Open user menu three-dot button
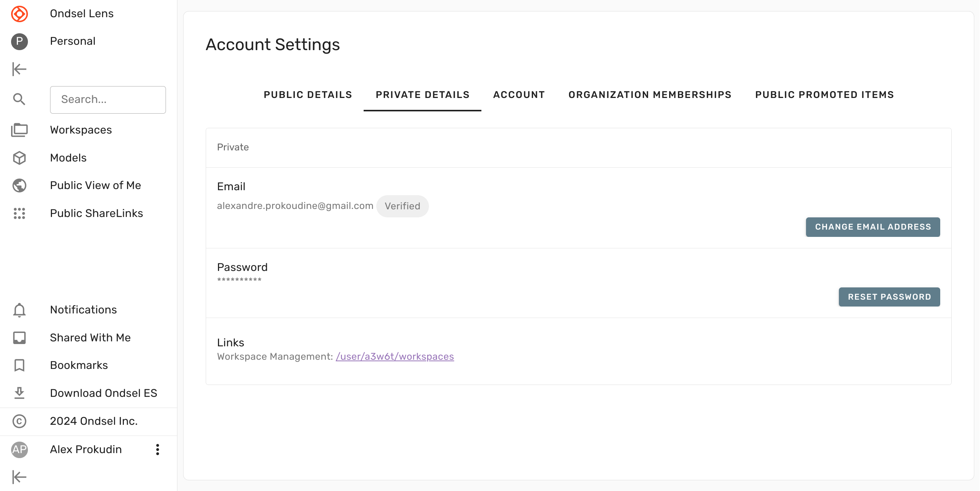The width and height of the screenshot is (980, 491). pyautogui.click(x=157, y=449)
